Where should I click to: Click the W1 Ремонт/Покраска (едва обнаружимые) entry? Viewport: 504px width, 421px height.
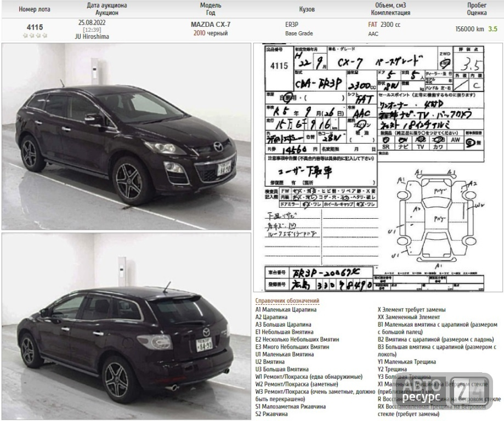tap(309, 377)
